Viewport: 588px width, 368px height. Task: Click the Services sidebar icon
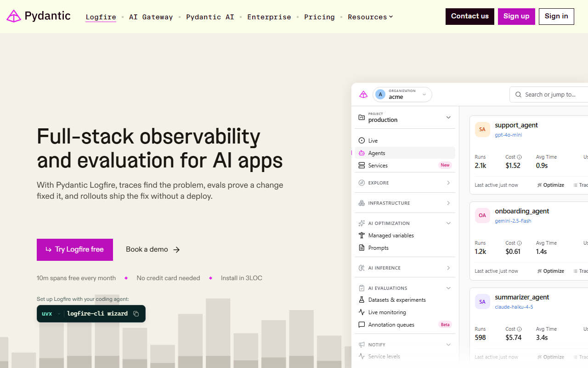362,166
